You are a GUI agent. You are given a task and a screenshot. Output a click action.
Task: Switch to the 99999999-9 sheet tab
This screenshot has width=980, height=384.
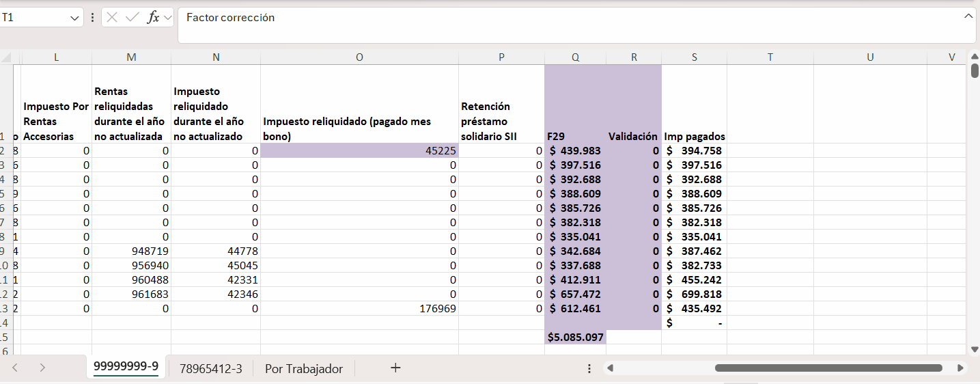126,367
